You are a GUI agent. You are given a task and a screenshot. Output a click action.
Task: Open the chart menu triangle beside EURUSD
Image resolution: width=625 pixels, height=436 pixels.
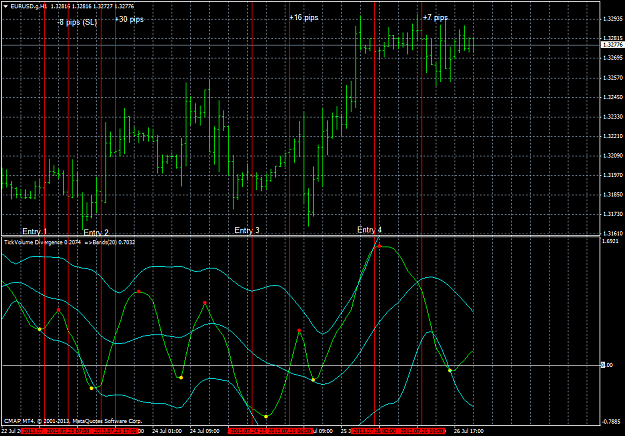(x=6, y=6)
